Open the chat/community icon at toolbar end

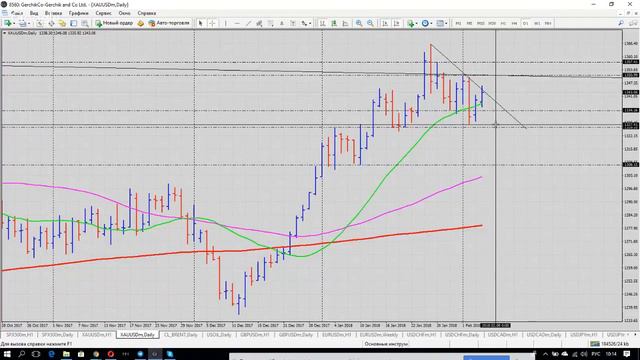[x=634, y=23]
